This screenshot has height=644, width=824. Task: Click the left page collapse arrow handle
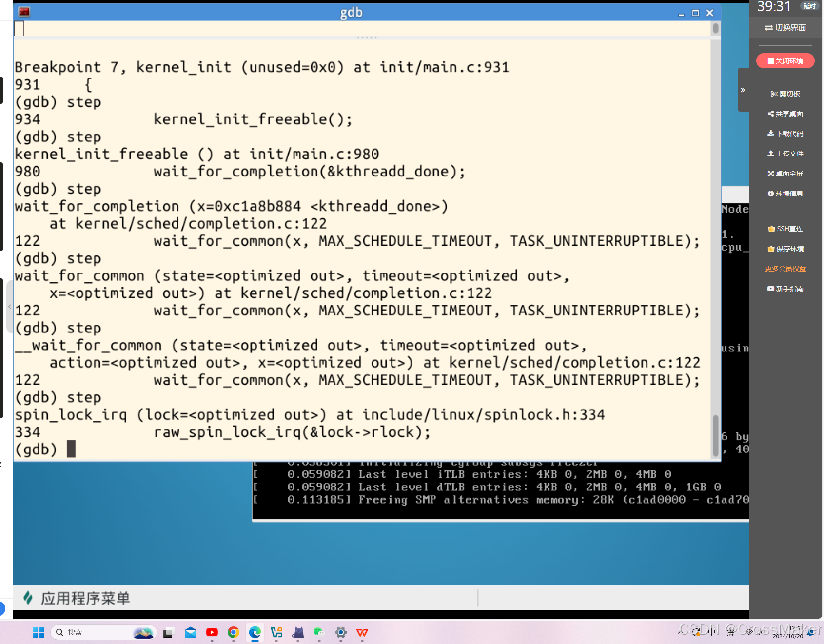coord(9,307)
